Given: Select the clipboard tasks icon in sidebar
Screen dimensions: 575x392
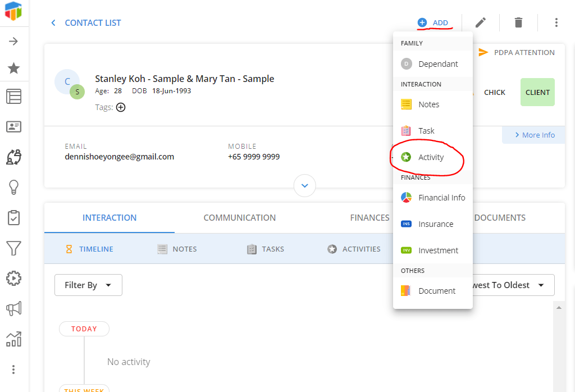Looking at the screenshot, I should click(14, 217).
